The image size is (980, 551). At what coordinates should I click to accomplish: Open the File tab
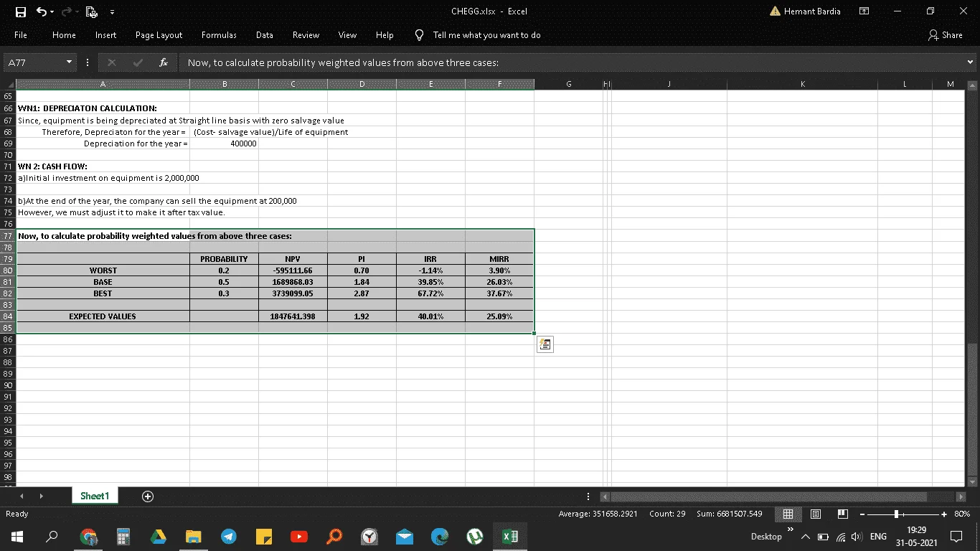coord(21,35)
